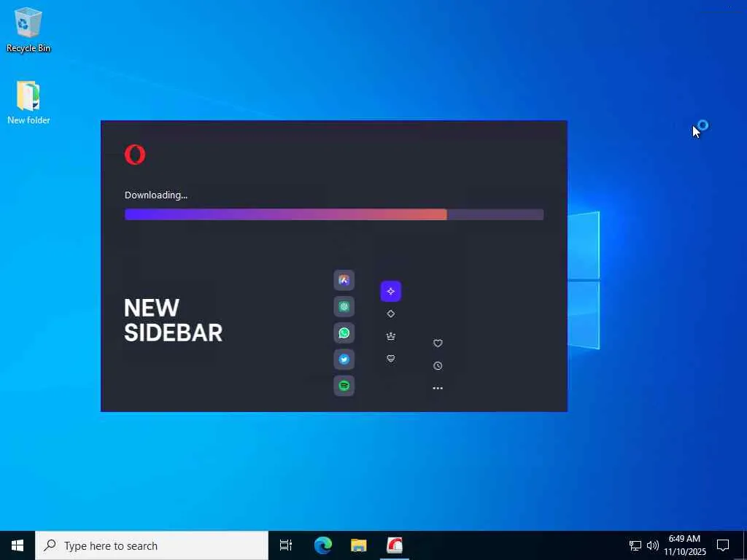Click the heart icon above the clock
Screen dimensions: 747x560
438,343
